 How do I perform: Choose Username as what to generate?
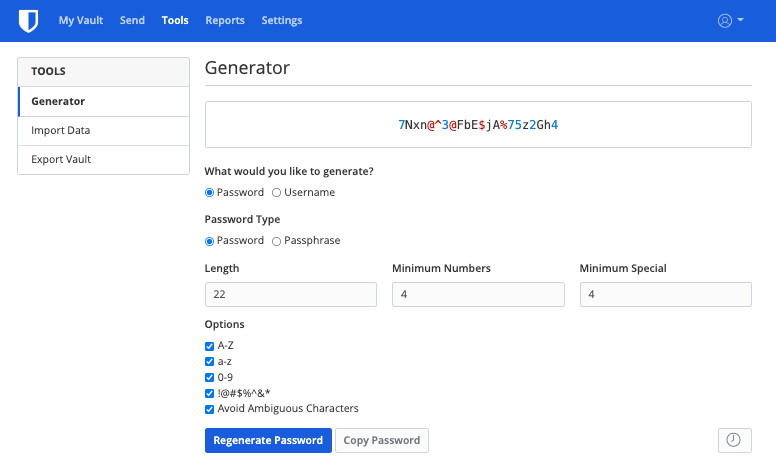point(276,192)
